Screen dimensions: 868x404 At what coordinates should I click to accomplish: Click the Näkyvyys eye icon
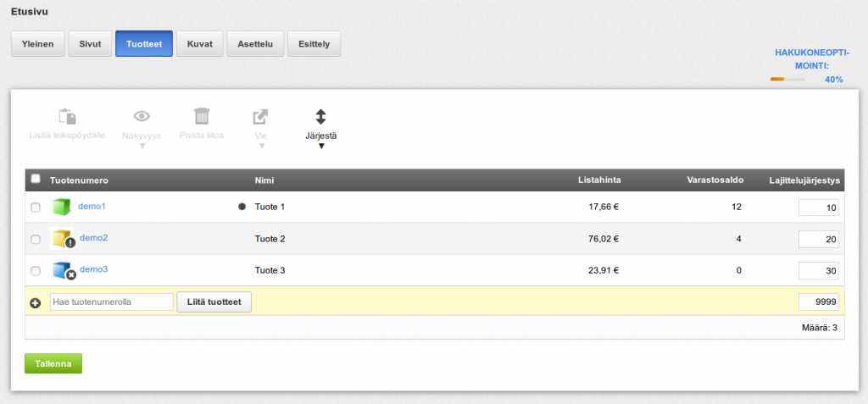pyautogui.click(x=142, y=116)
